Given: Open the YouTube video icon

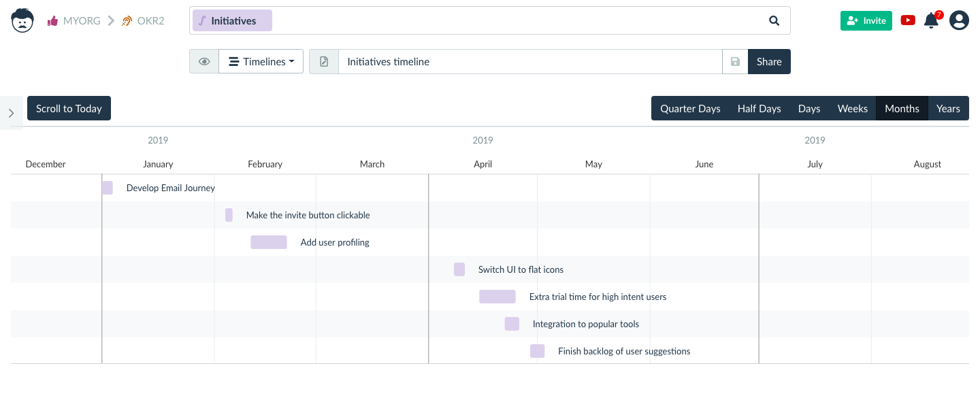Looking at the screenshot, I should [908, 20].
